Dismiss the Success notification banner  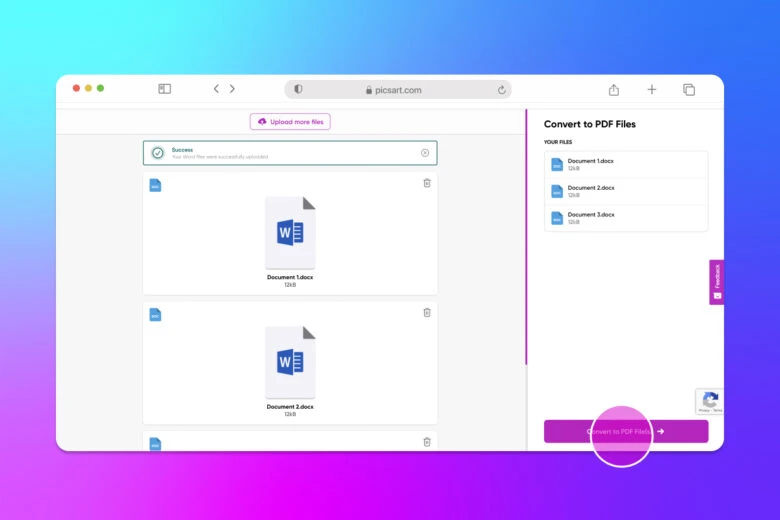[x=425, y=153]
